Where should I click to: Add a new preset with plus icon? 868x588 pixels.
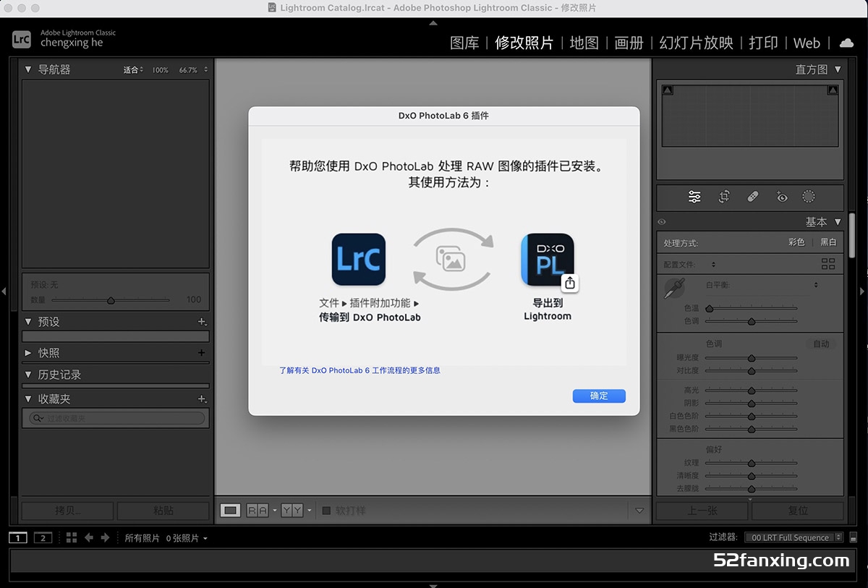[203, 322]
